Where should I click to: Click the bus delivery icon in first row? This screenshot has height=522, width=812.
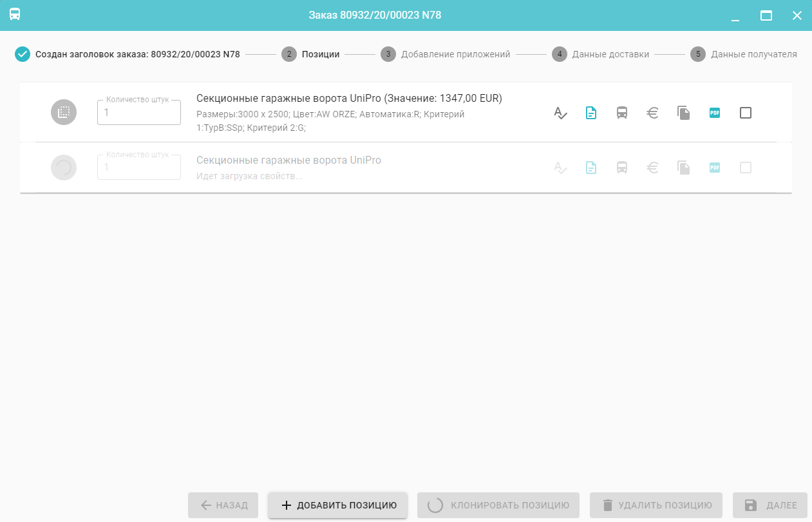click(x=621, y=113)
